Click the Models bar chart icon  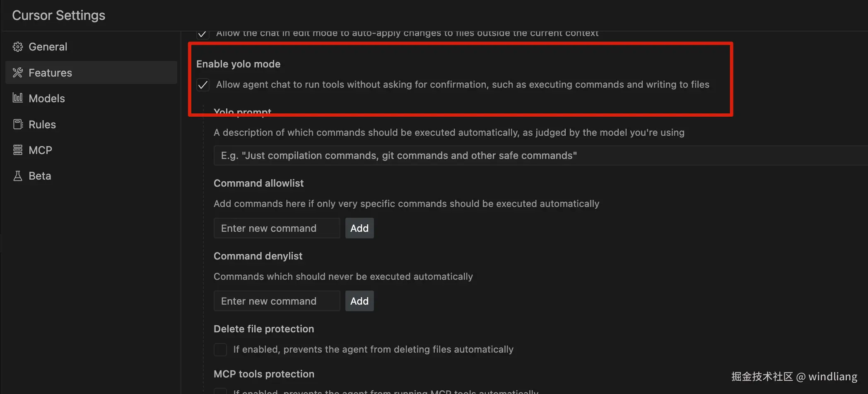(17, 98)
